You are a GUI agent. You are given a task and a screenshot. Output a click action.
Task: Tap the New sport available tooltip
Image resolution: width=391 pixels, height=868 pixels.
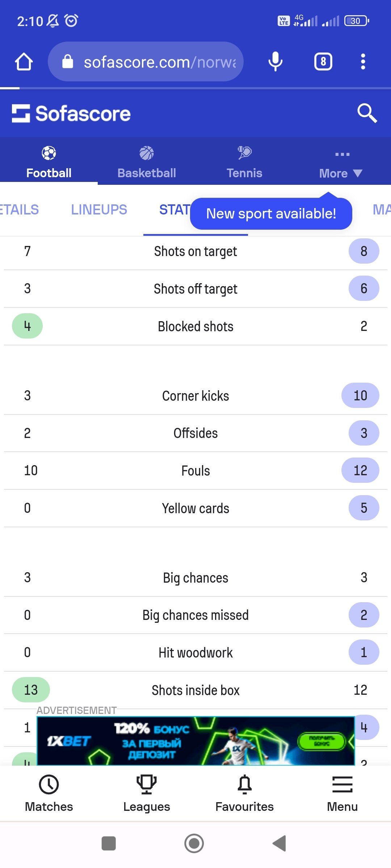tap(271, 214)
